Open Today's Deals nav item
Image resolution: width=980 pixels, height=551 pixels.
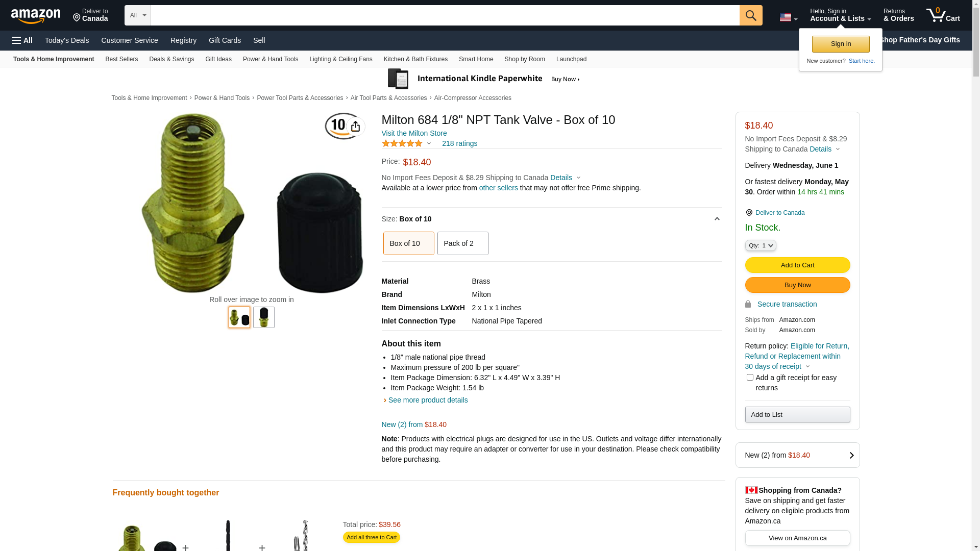pyautogui.click(x=67, y=40)
